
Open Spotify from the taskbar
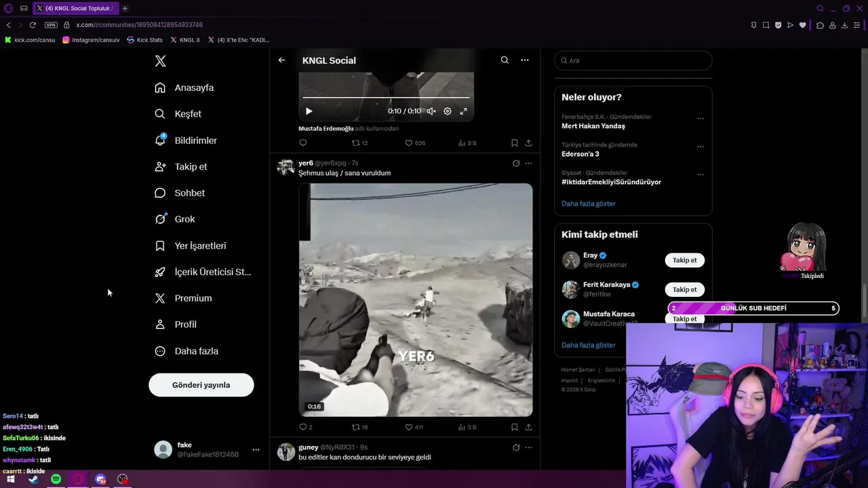coord(56,479)
